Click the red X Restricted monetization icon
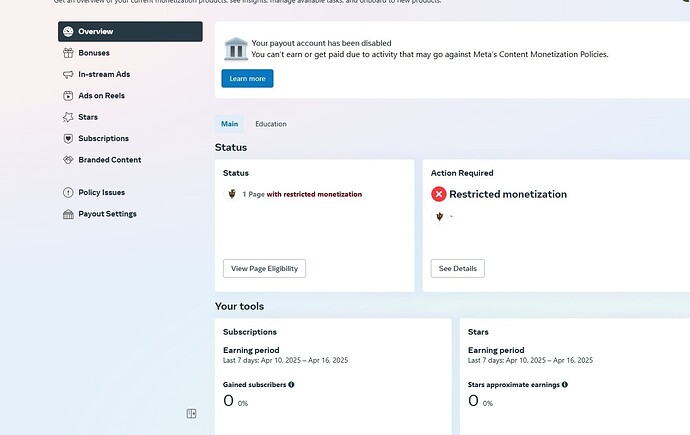This screenshot has height=435, width=690. click(x=439, y=194)
